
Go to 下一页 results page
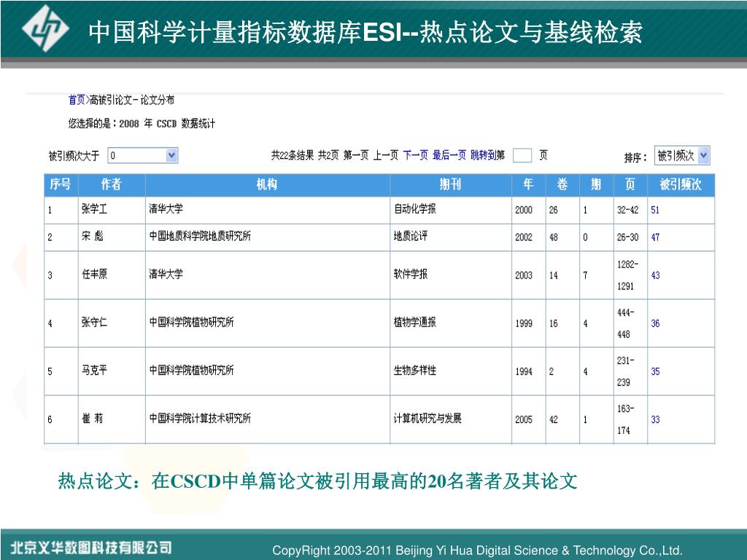point(415,155)
